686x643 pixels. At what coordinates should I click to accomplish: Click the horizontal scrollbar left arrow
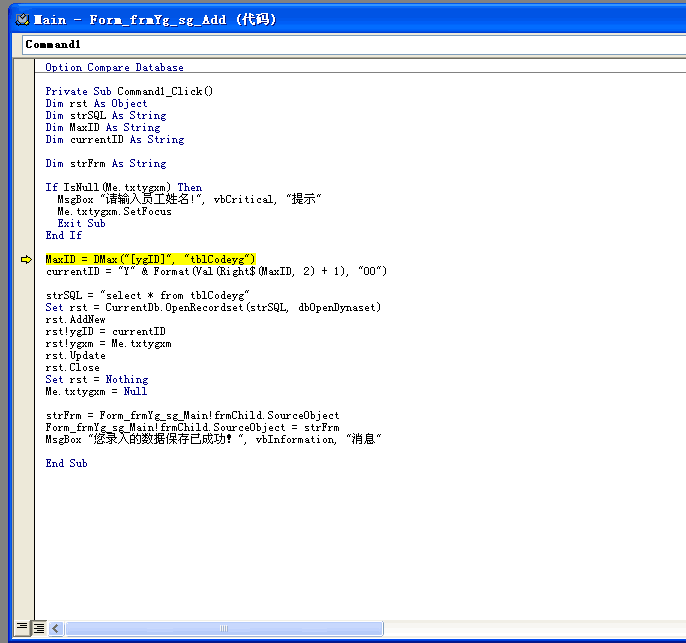(56, 629)
